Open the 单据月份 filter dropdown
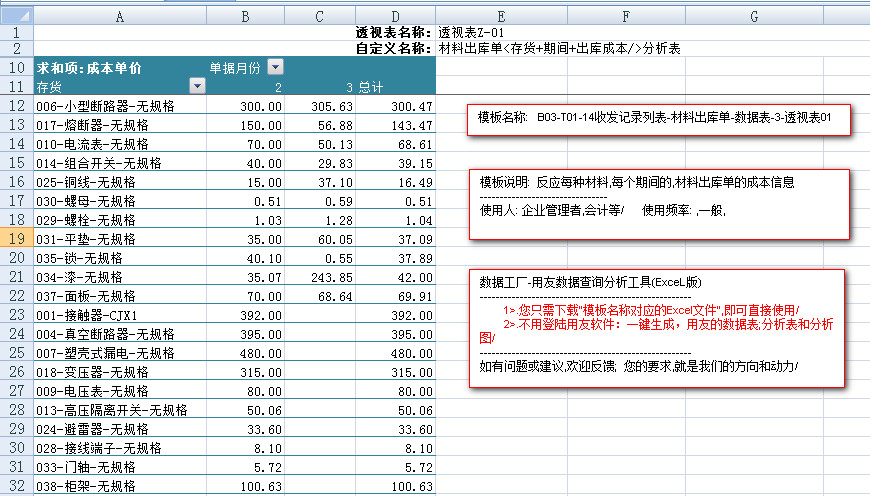 (275, 67)
